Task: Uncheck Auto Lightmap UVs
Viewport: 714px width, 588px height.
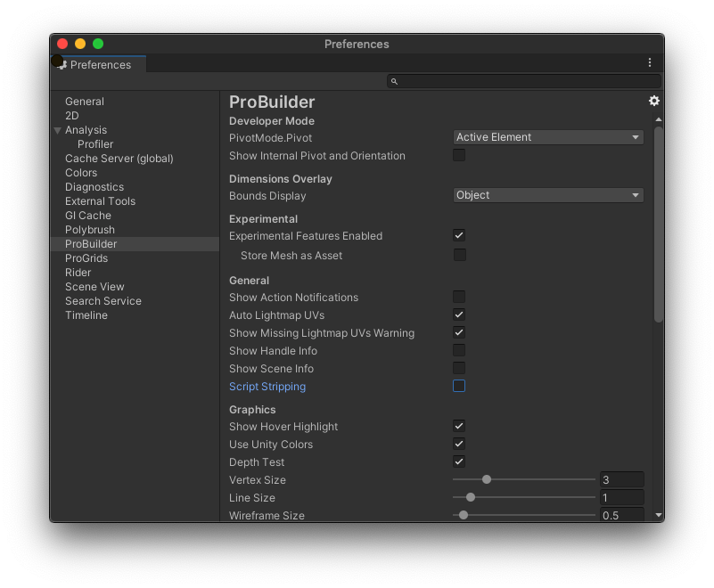Action: click(x=459, y=314)
